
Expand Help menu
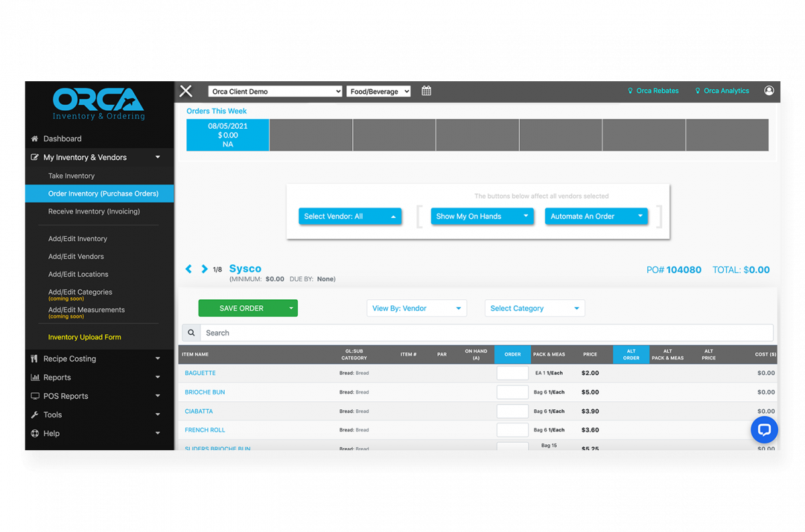[x=99, y=434]
